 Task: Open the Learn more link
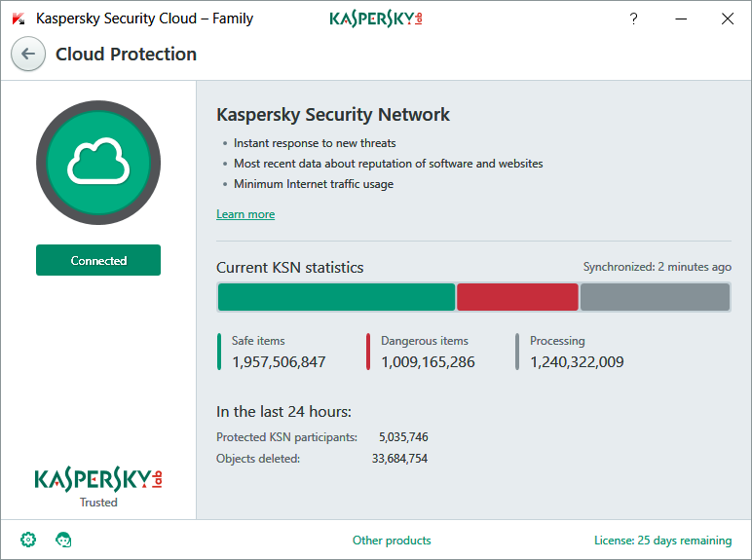[245, 214]
